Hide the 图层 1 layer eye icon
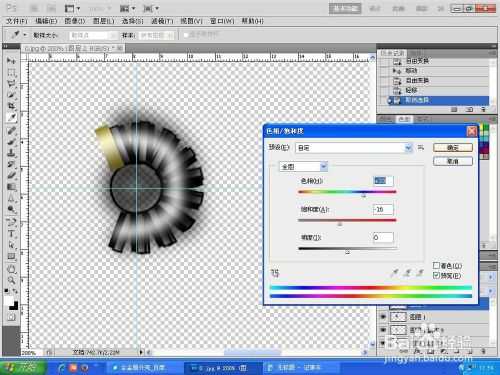Screen dimensions: 500x375 click(x=383, y=317)
